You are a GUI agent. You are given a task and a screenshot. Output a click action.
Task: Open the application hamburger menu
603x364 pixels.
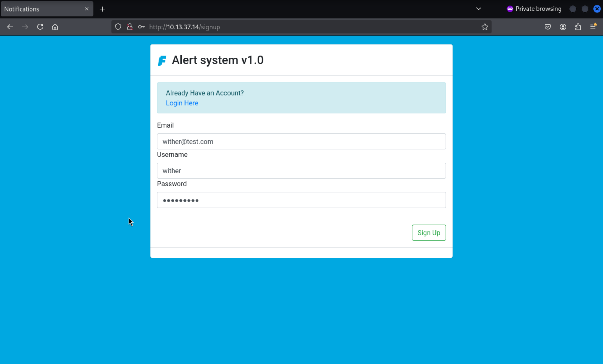coord(593,26)
